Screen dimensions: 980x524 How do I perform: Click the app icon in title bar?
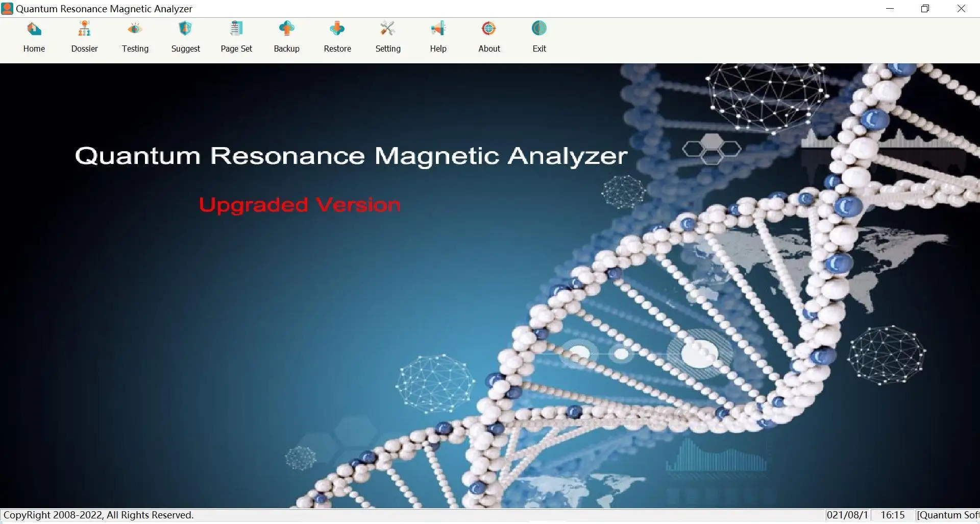click(7, 9)
